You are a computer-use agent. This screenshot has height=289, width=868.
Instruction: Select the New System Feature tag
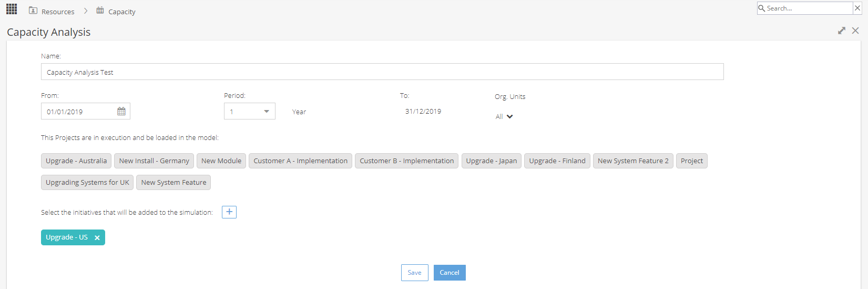click(173, 183)
